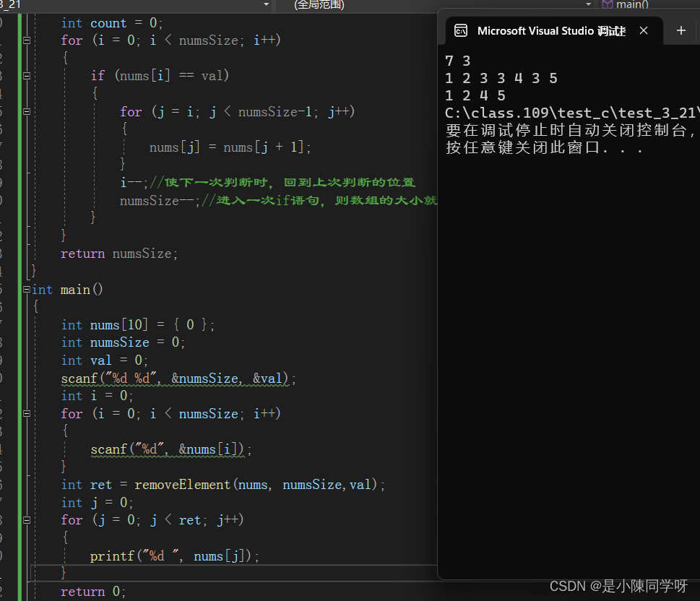
Task: Click the removeElement function call
Action: point(182,485)
